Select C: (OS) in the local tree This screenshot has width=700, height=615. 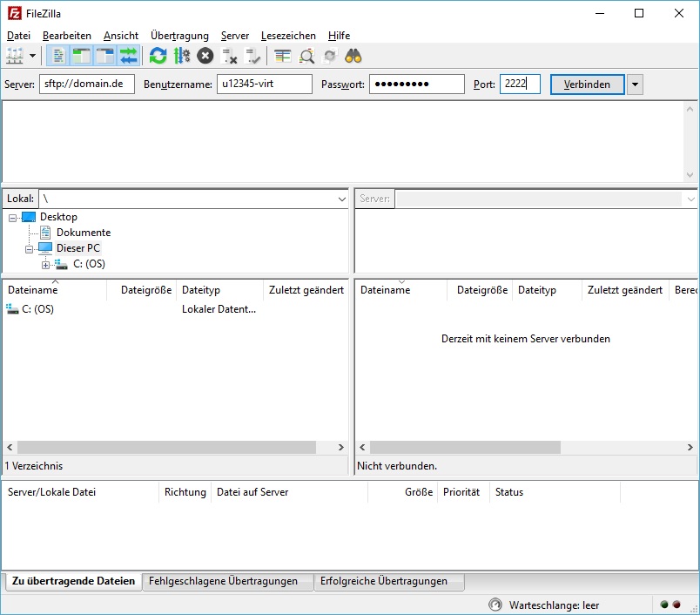(x=89, y=264)
